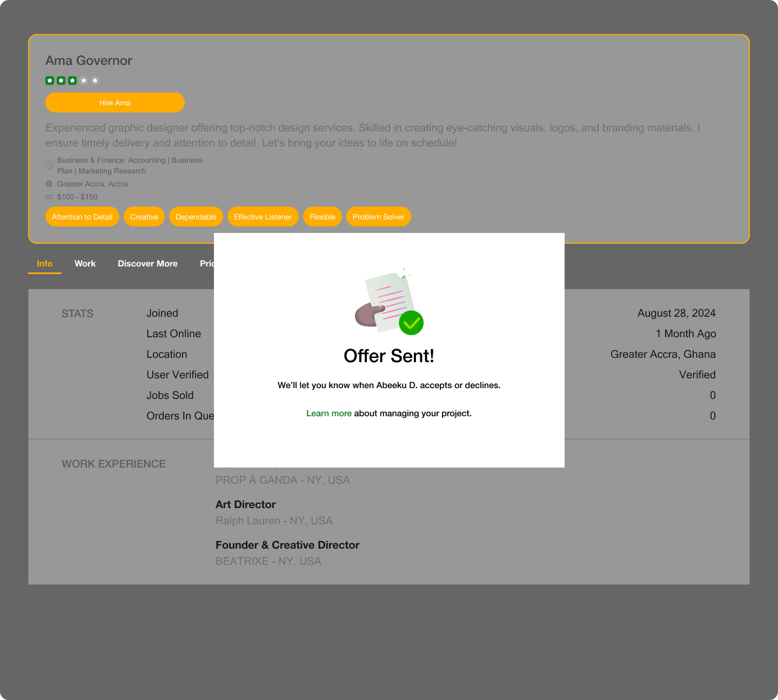778x700 pixels.
Task: Click the Last Online stat label
Action: (x=173, y=334)
